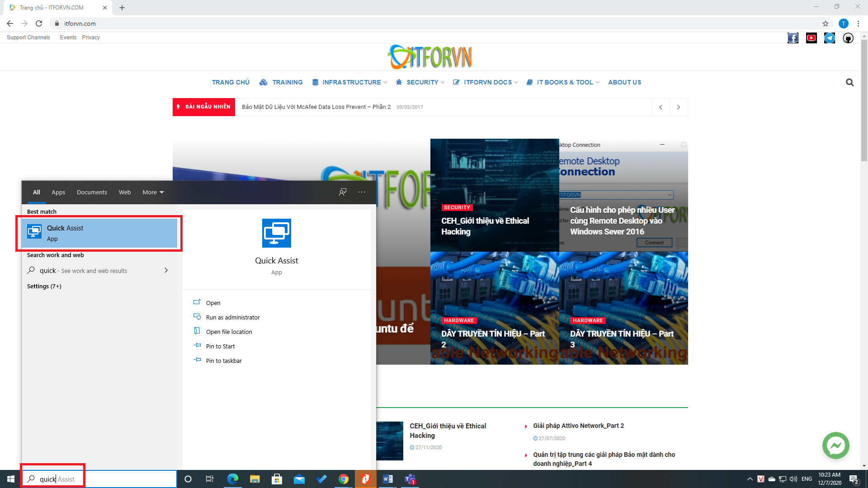Viewport: 868px width, 488px height.
Task: Bookmark this page with star icon
Action: pos(826,23)
